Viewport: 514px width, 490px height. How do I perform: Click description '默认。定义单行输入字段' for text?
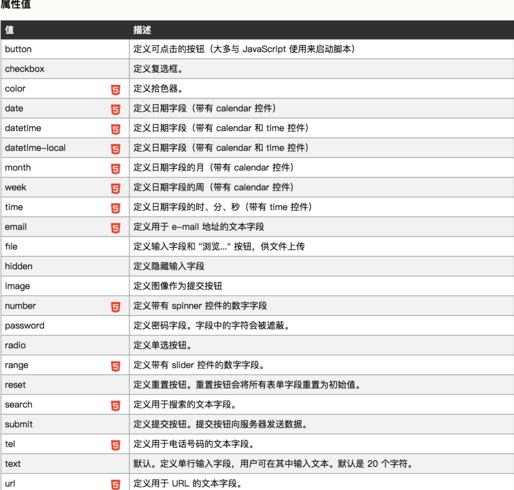pos(182,464)
